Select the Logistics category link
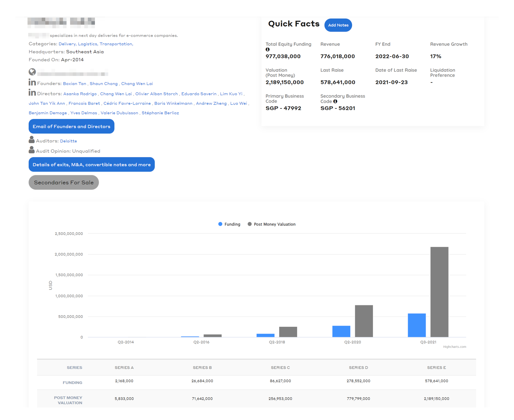The height and width of the screenshot is (420, 514). pyautogui.click(x=87, y=44)
